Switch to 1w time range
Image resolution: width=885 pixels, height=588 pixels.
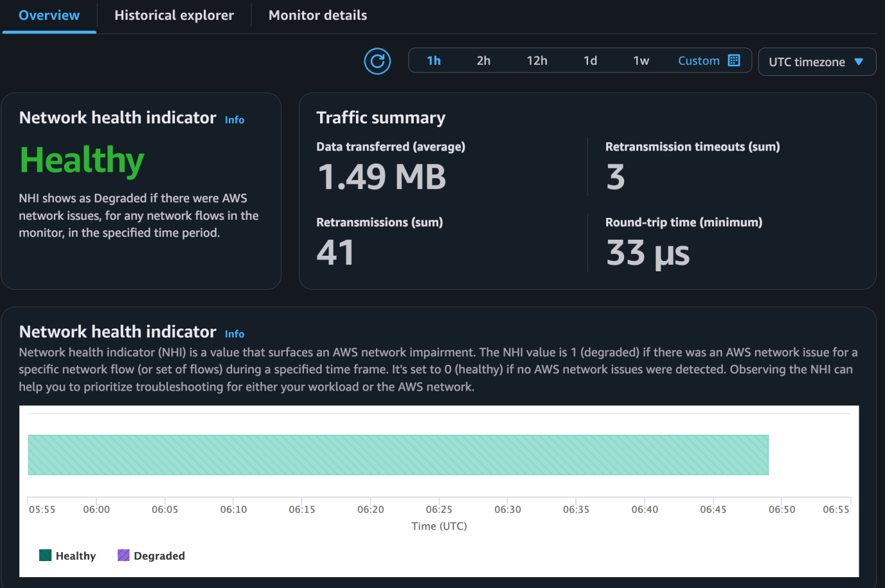(x=641, y=61)
